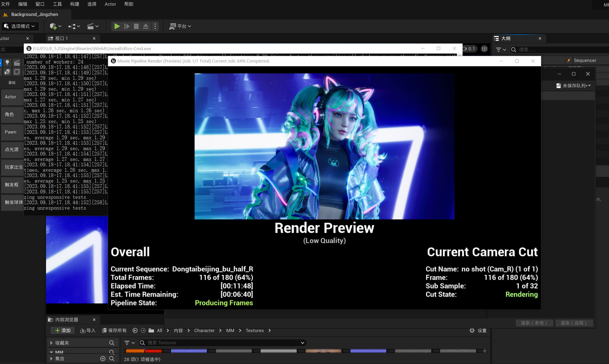Open the Actor menu
The image size is (609, 364).
click(x=110, y=4)
